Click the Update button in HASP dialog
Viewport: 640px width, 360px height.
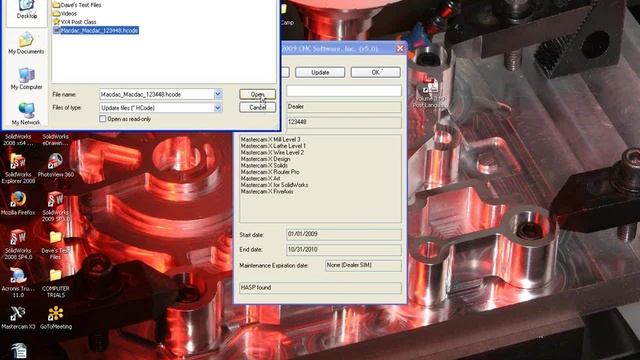(320, 72)
